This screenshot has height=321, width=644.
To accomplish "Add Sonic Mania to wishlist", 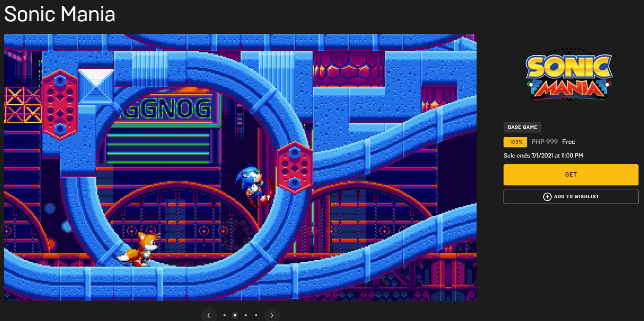I will pyautogui.click(x=571, y=197).
